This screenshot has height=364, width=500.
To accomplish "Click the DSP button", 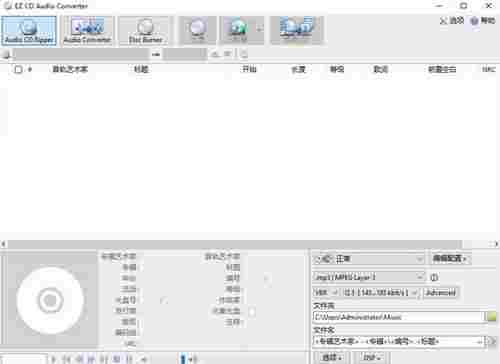I will coord(372,357).
